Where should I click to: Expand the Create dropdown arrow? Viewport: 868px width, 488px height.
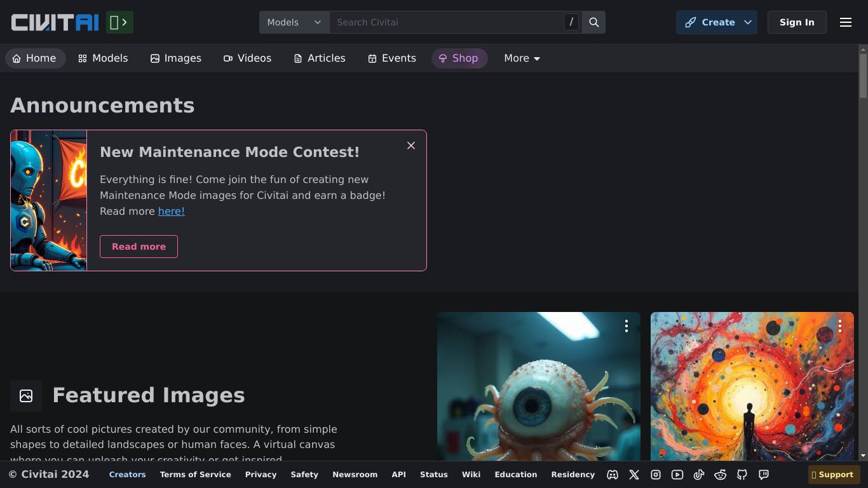tap(748, 22)
